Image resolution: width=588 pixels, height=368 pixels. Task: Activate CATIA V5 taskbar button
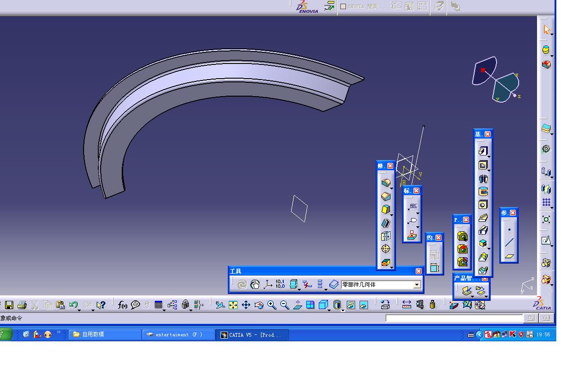(x=252, y=334)
